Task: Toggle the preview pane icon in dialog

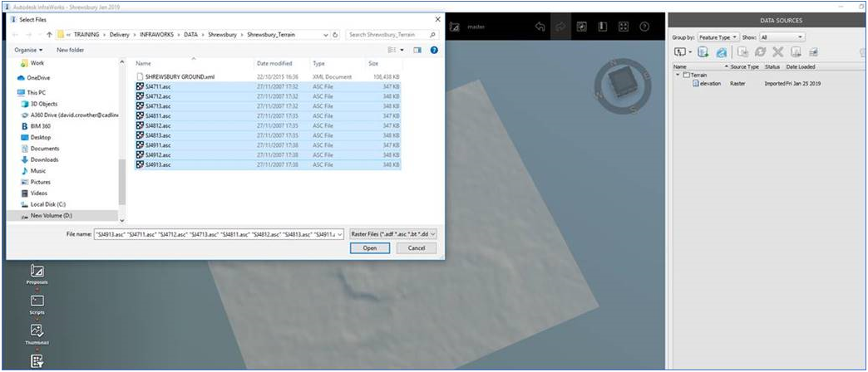Action: point(417,50)
